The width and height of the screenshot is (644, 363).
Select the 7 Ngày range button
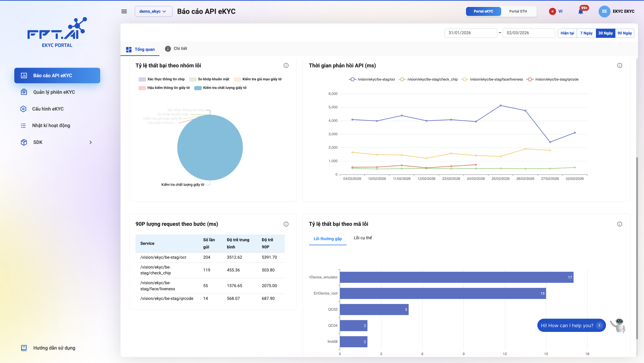pos(586,33)
